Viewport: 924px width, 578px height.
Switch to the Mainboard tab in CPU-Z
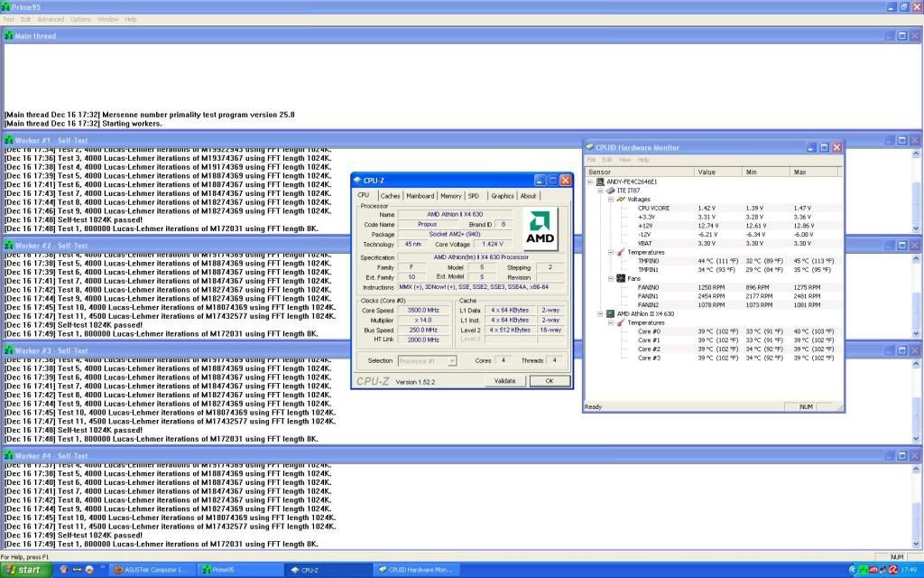420,196
